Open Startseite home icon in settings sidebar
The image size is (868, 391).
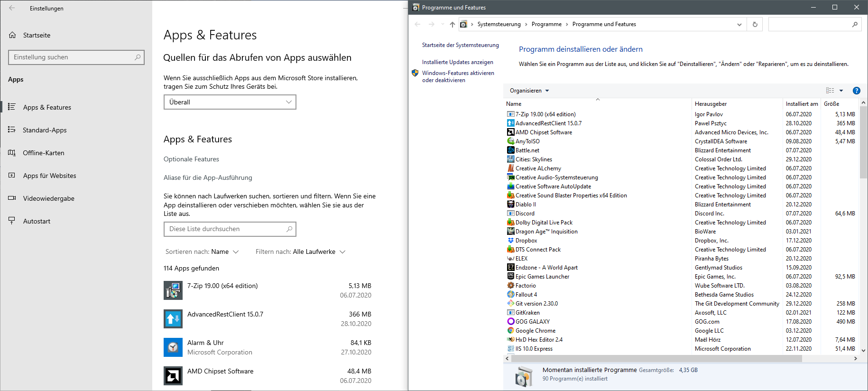coord(13,35)
